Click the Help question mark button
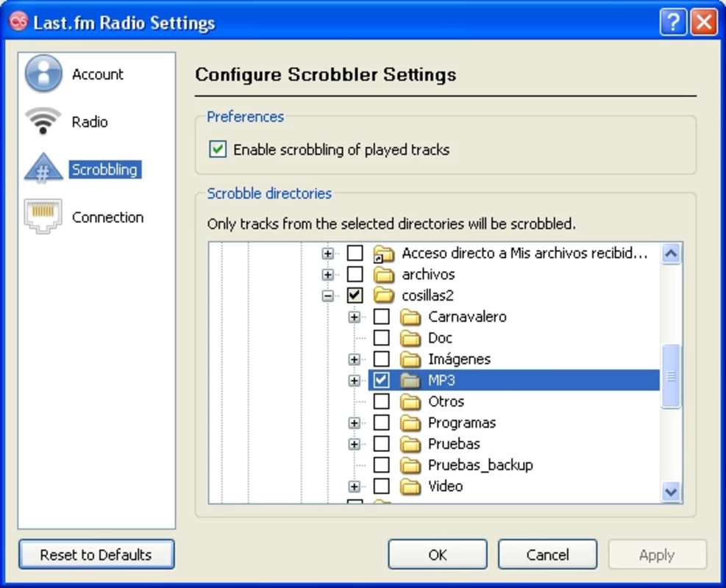726x588 pixels. pos(673,22)
